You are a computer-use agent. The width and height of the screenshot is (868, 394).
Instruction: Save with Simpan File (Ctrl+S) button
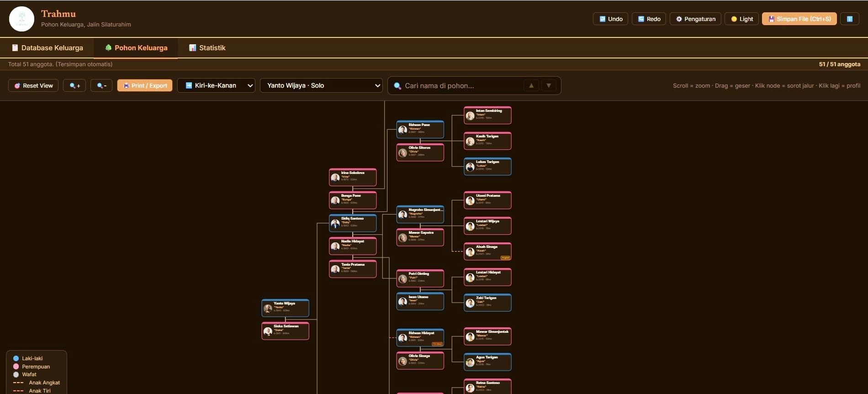coord(799,19)
